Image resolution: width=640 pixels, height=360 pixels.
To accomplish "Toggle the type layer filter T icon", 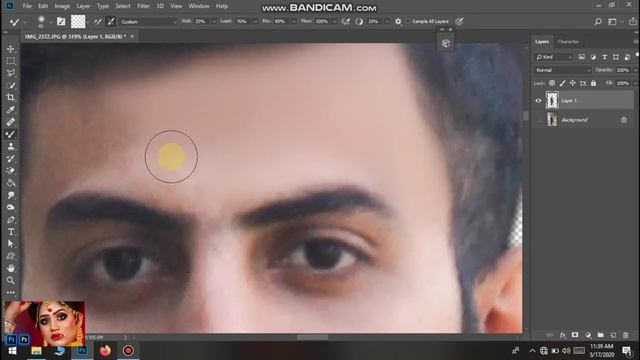I will (x=604, y=57).
